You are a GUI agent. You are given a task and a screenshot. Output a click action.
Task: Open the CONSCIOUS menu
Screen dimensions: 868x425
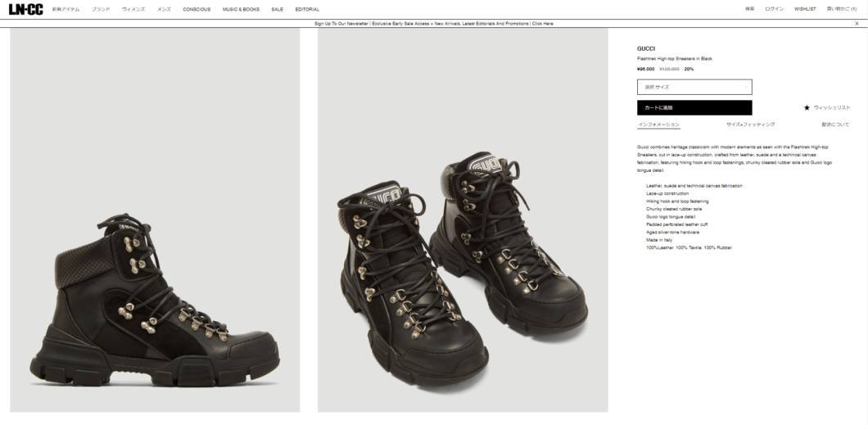[x=197, y=9]
